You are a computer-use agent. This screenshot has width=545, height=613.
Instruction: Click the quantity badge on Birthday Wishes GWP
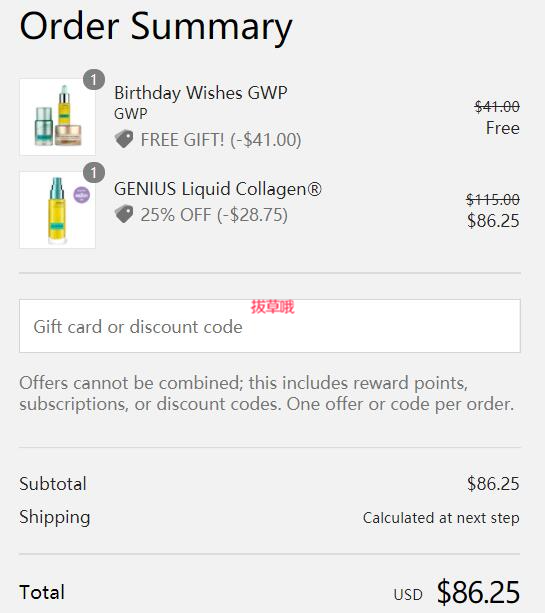click(94, 80)
